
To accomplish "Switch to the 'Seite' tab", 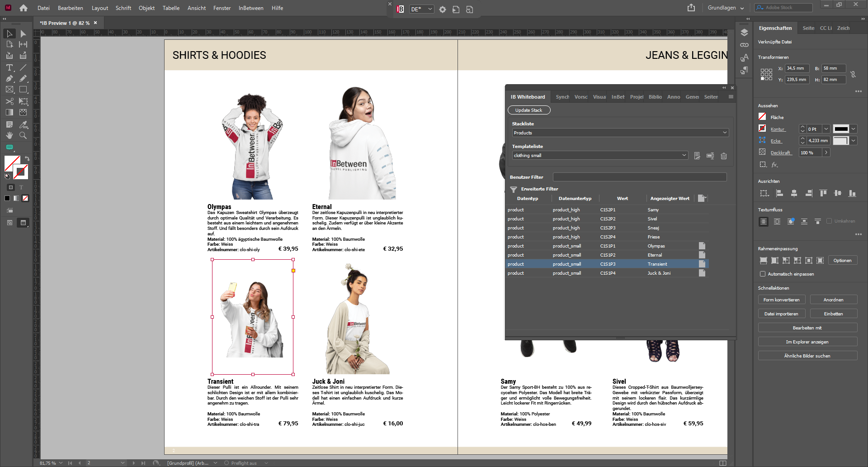I will [x=808, y=28].
